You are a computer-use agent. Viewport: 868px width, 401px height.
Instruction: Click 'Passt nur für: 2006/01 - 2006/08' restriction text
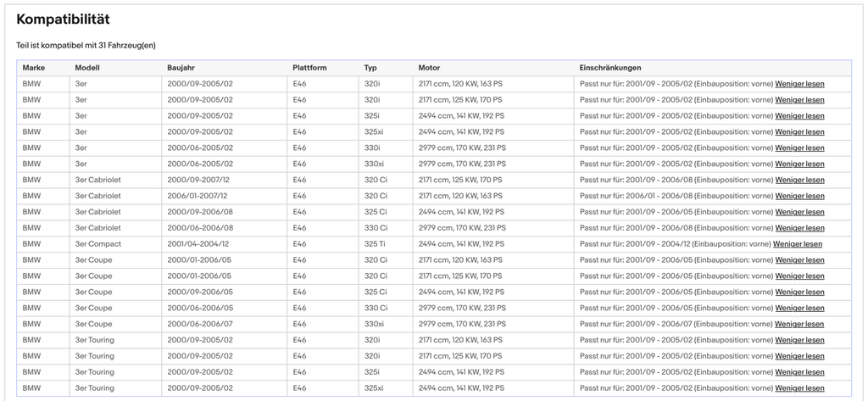[x=636, y=196]
